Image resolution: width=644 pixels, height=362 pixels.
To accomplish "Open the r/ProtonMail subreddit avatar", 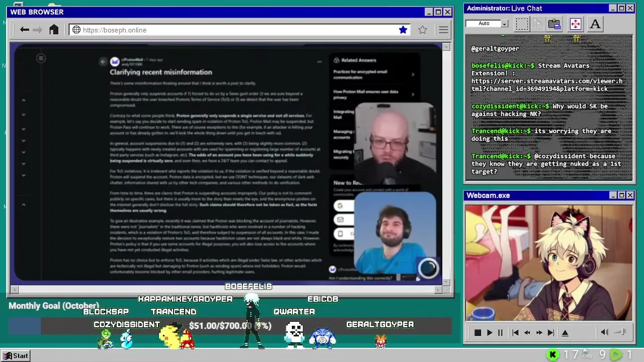I will [x=115, y=61].
